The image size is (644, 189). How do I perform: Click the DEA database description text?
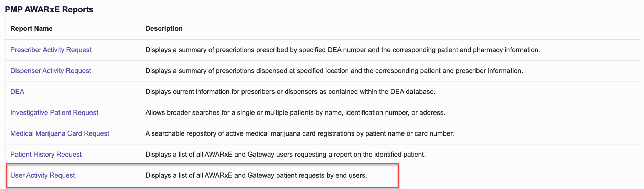pos(290,91)
